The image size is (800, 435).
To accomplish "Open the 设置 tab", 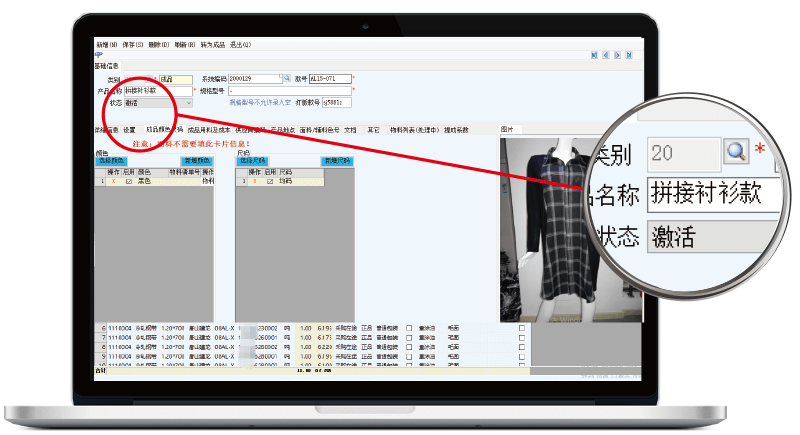I will [130, 130].
